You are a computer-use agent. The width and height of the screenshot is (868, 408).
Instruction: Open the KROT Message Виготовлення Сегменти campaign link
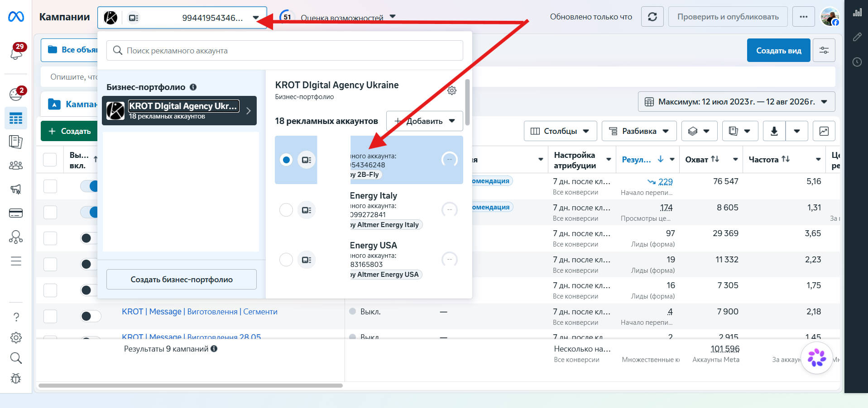[200, 312]
